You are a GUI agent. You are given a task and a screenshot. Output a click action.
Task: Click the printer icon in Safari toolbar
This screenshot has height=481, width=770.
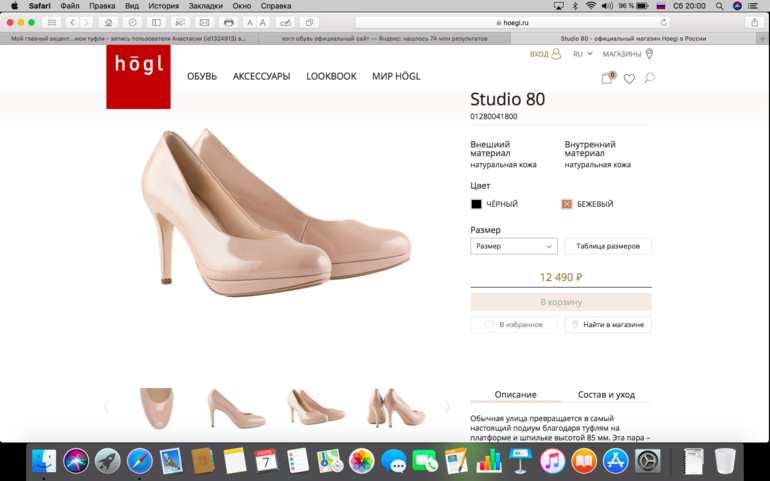229,22
